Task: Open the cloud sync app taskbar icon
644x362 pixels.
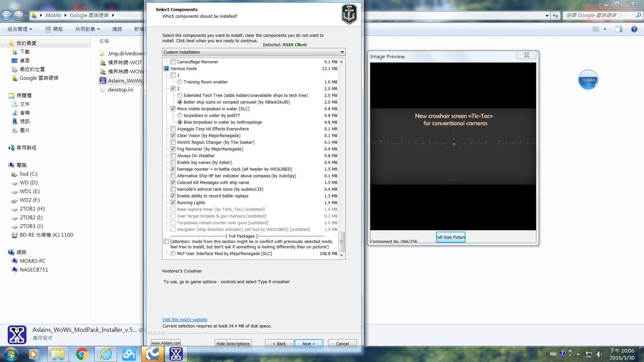Action: (x=129, y=354)
